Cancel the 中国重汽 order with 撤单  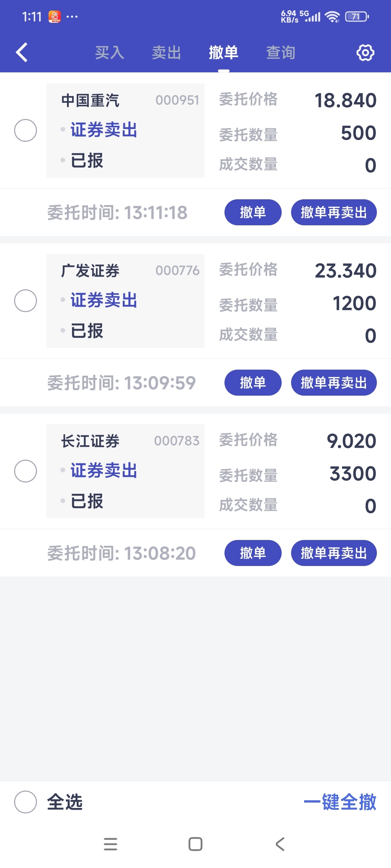point(253,212)
